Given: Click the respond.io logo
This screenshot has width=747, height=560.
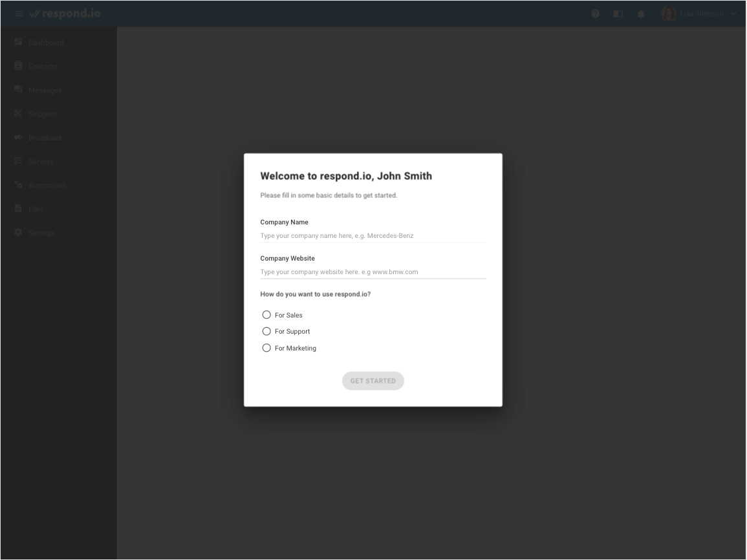Looking at the screenshot, I should pos(65,14).
